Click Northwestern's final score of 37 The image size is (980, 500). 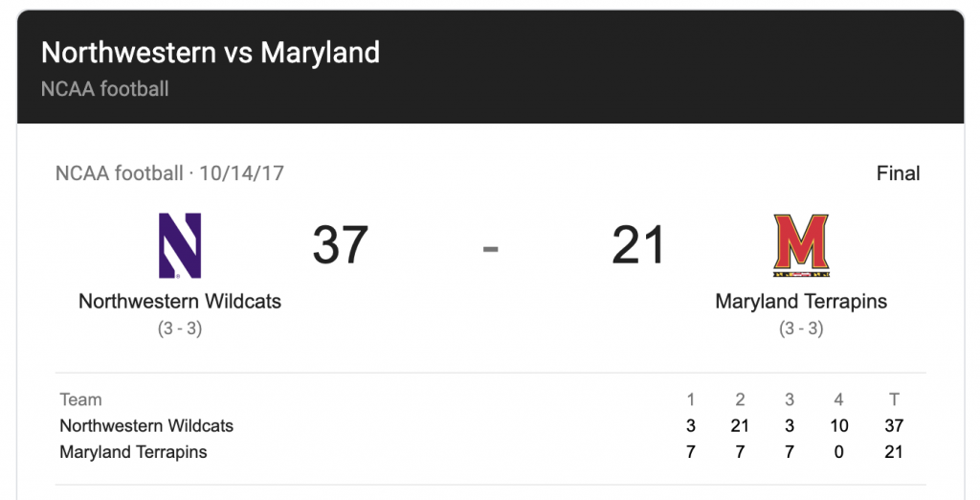tap(340, 244)
